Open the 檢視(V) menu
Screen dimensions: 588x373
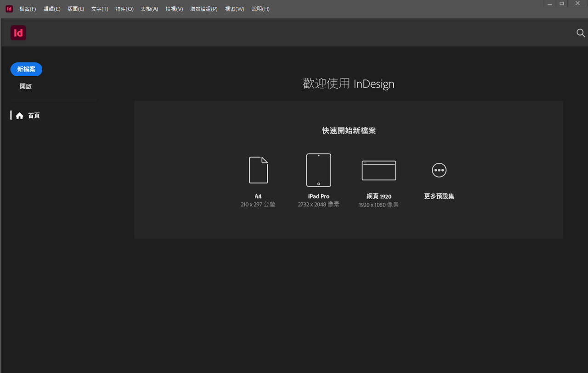click(175, 9)
